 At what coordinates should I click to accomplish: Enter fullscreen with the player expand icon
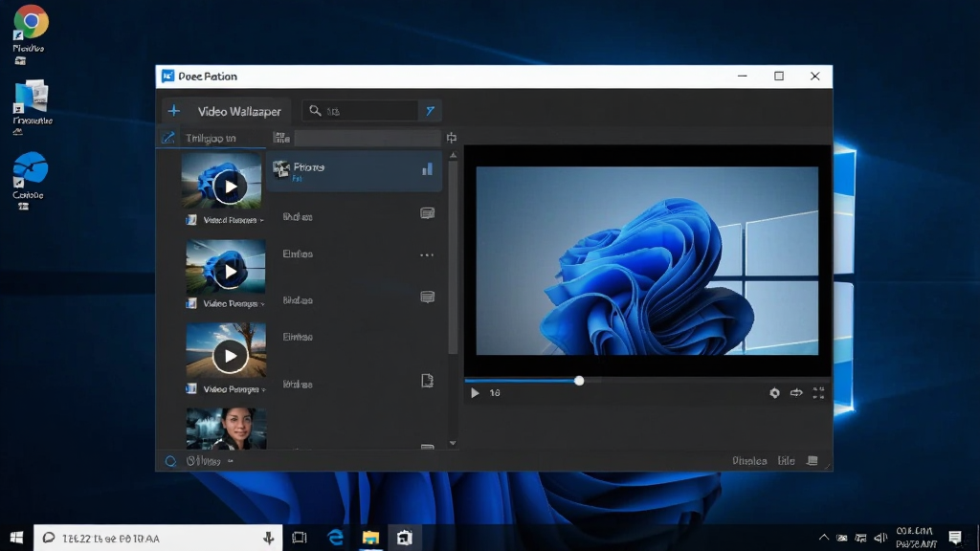click(819, 393)
